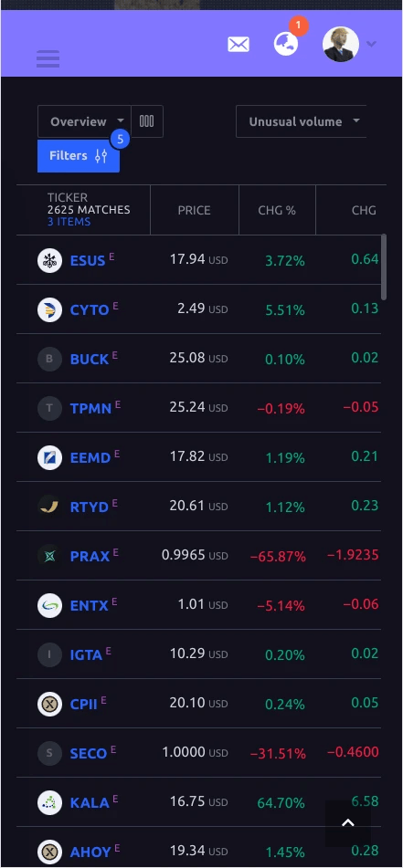Image resolution: width=403 pixels, height=868 pixels.
Task: Click the scroll-to-top arrow button
Action: point(347,823)
